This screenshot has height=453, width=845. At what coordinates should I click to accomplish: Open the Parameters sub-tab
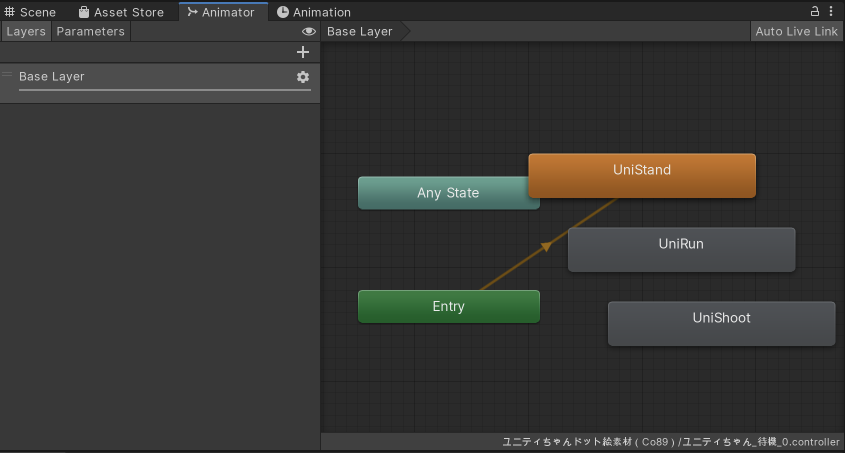[x=91, y=31]
